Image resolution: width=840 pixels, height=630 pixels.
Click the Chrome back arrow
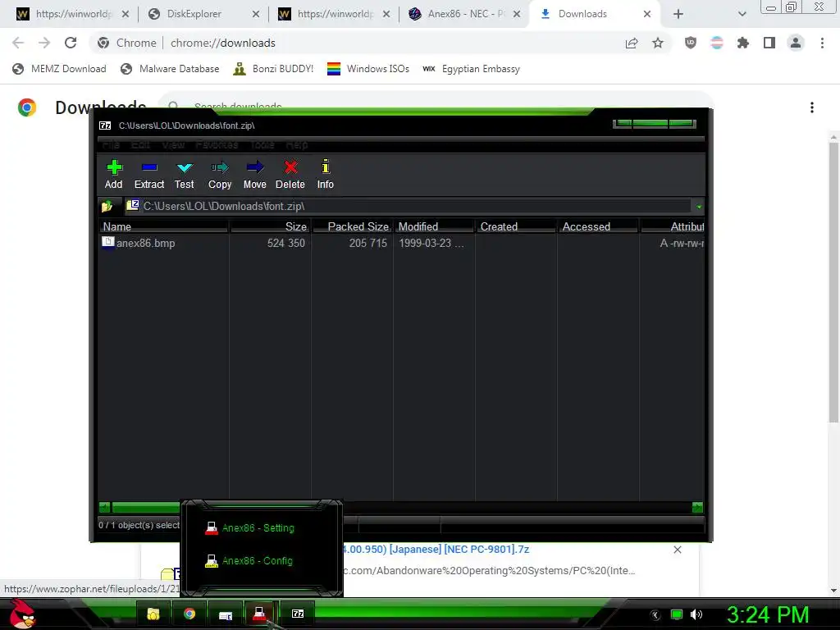pos(18,43)
